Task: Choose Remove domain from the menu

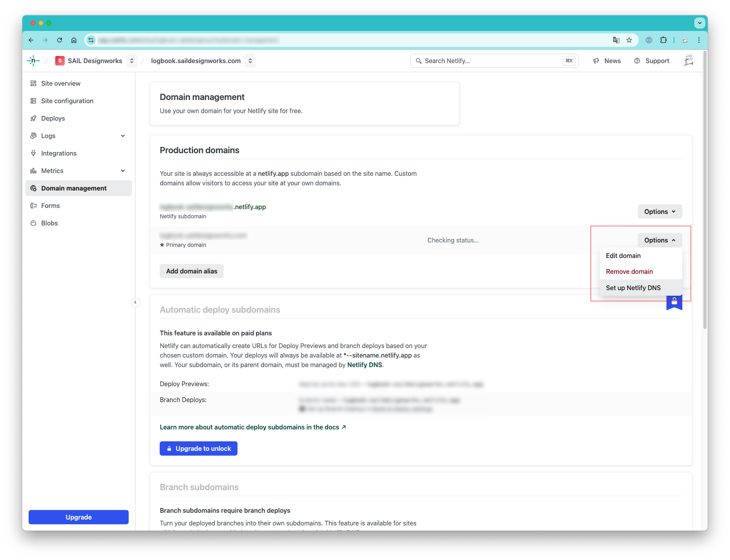Action: [641, 271]
